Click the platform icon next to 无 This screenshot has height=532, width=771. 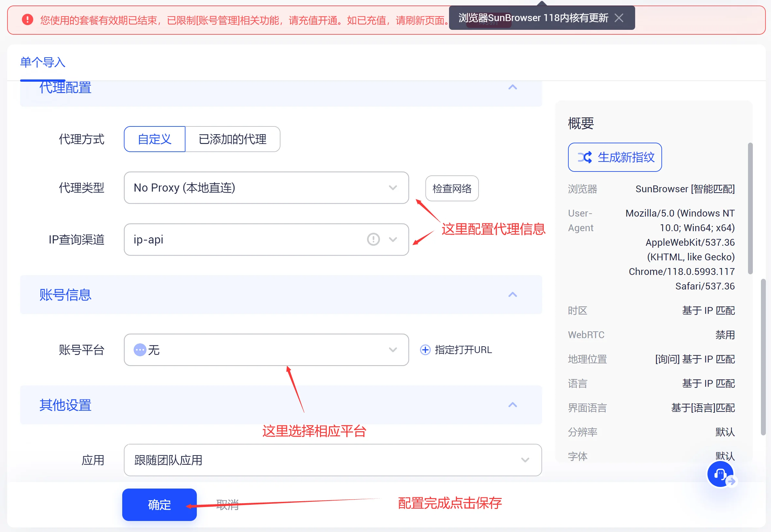click(140, 350)
